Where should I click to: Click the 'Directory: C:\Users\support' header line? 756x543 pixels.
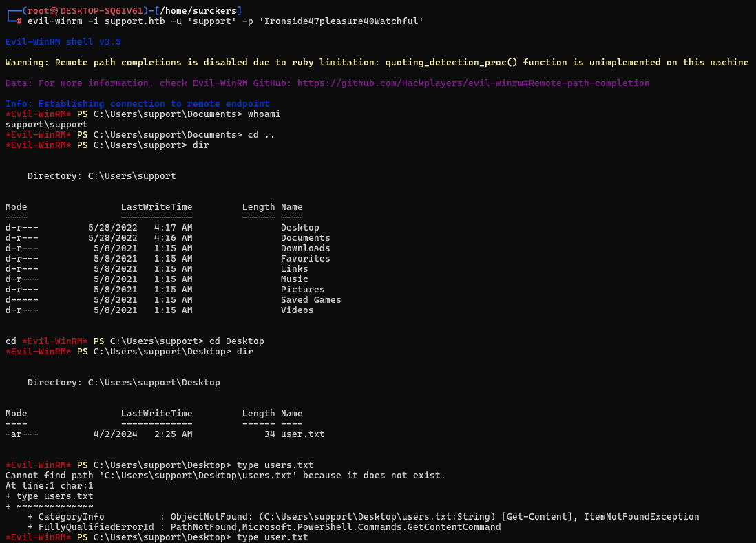101,176
